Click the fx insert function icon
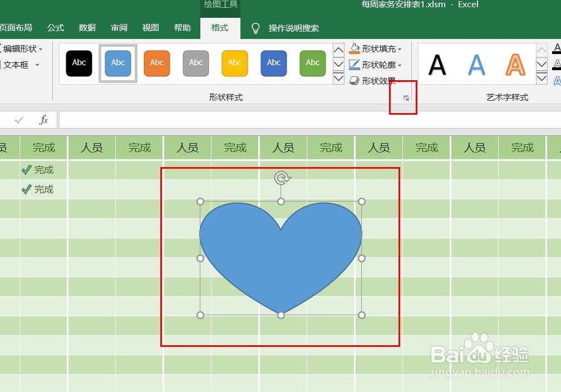This screenshot has width=561, height=392. tap(44, 119)
